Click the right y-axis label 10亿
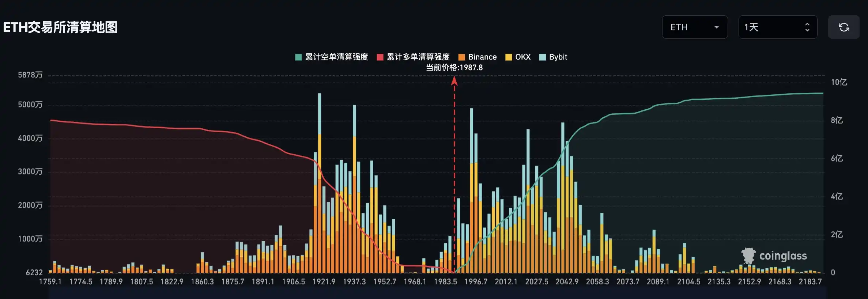The height and width of the screenshot is (299, 868). pos(839,82)
